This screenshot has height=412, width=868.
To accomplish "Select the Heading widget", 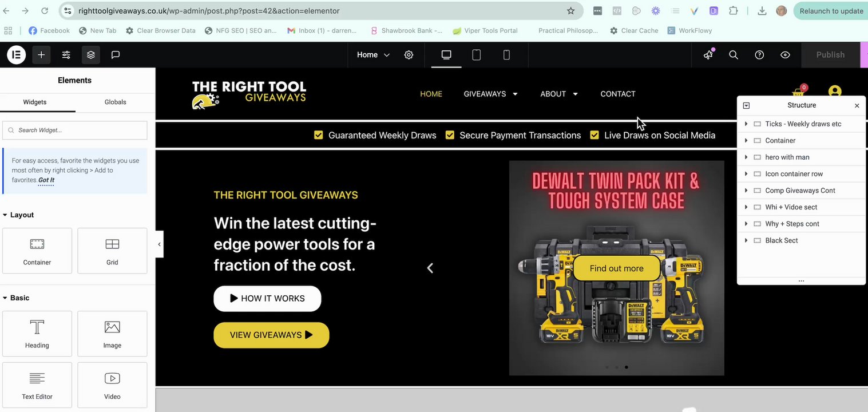I will coord(37,334).
